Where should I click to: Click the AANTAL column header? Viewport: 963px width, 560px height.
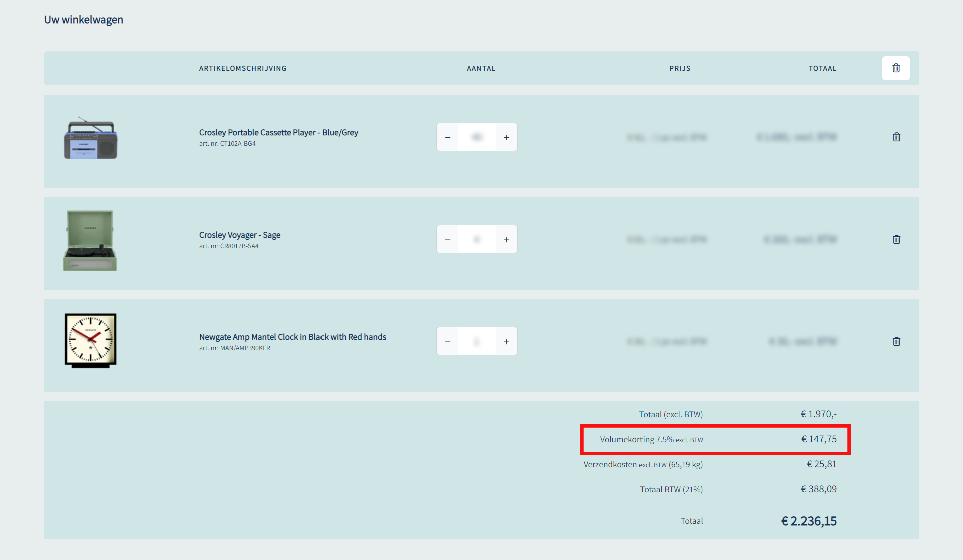pos(481,68)
